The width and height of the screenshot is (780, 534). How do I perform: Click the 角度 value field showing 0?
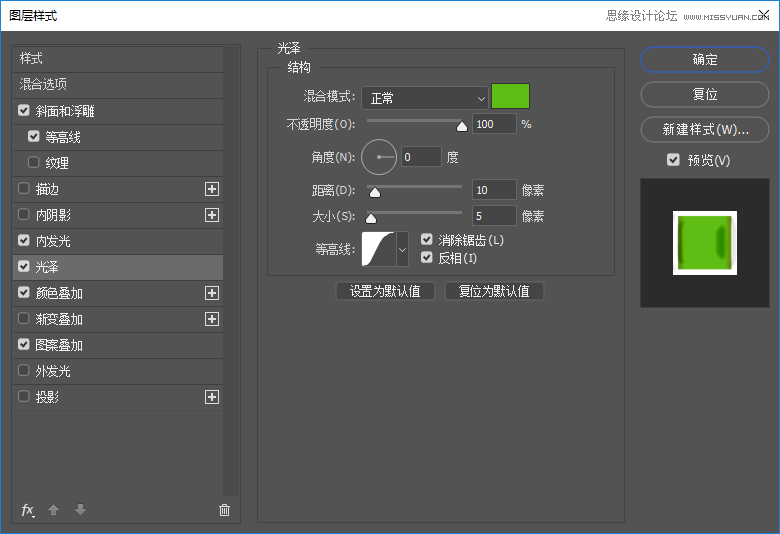[x=421, y=157]
